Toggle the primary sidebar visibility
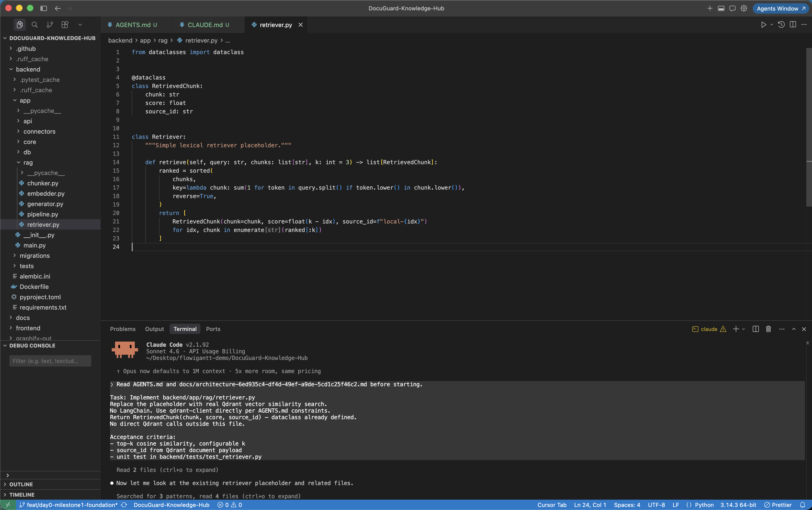 click(x=44, y=8)
